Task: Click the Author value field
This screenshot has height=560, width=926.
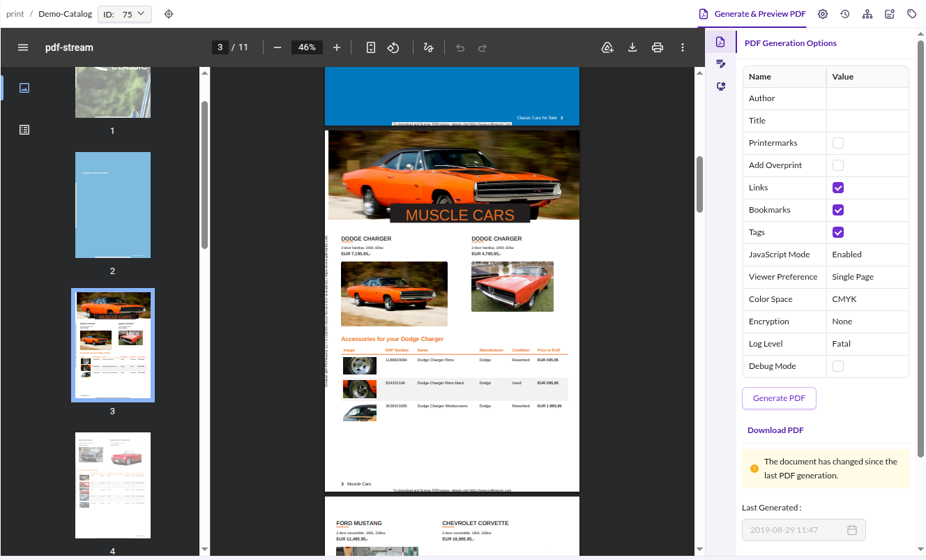Action: [867, 98]
